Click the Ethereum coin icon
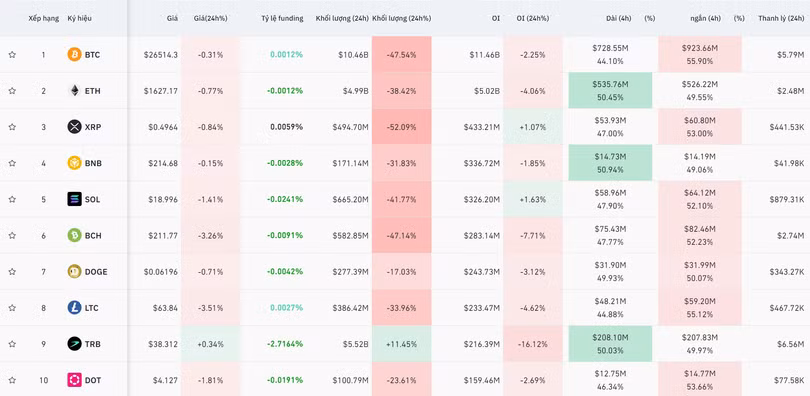Image resolution: width=810 pixels, height=396 pixels. click(x=74, y=90)
